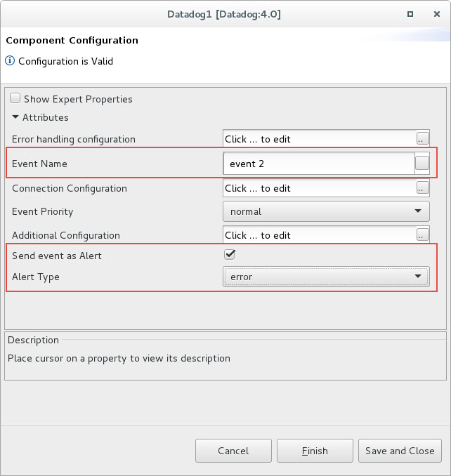Enable Show Expert Properties checkbox
This screenshot has height=476, width=451.
pos(15,98)
